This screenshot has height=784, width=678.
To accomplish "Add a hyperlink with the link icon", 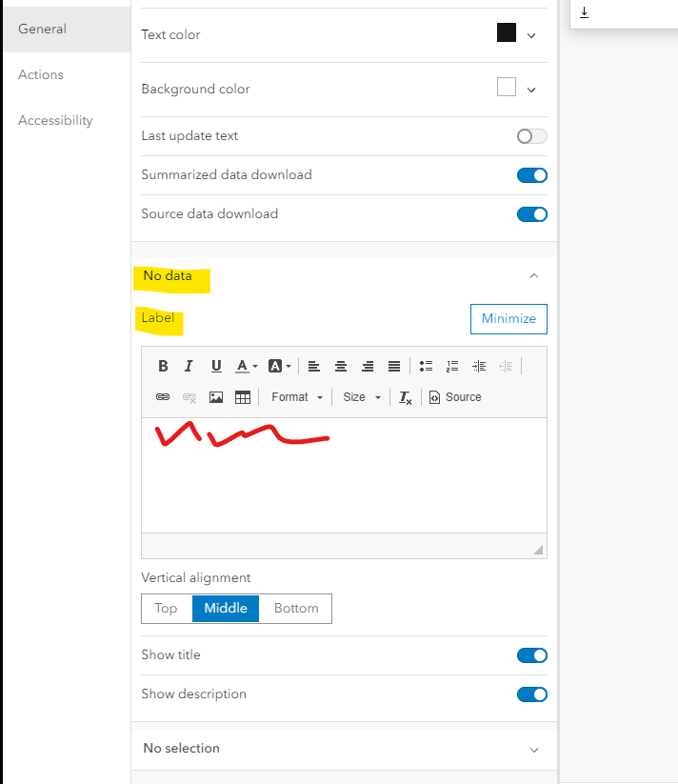I will click(x=163, y=397).
